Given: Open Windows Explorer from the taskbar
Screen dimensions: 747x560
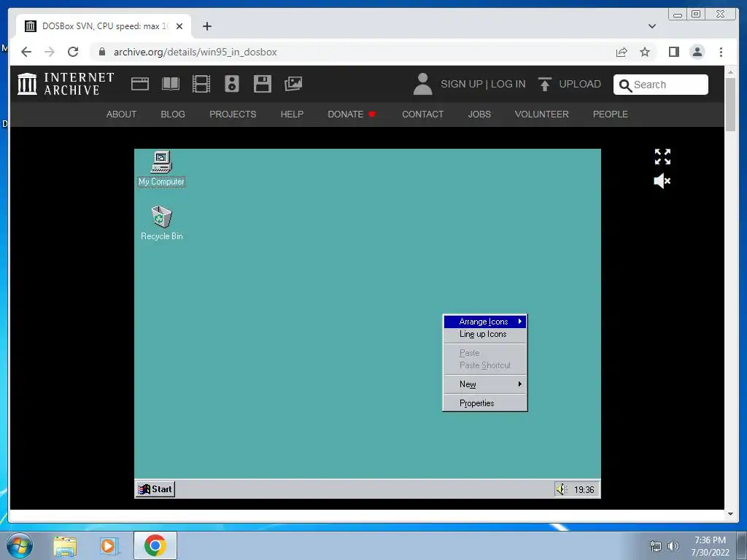Looking at the screenshot, I should (65, 546).
